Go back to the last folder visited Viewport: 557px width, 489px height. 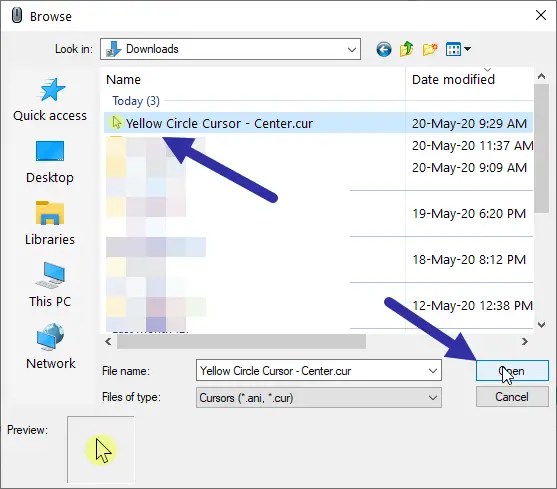point(384,49)
